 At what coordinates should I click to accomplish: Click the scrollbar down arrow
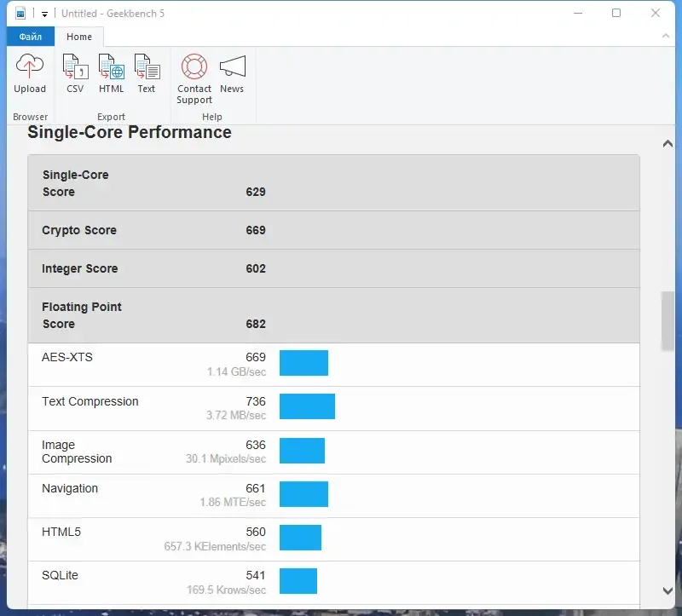coord(668,590)
